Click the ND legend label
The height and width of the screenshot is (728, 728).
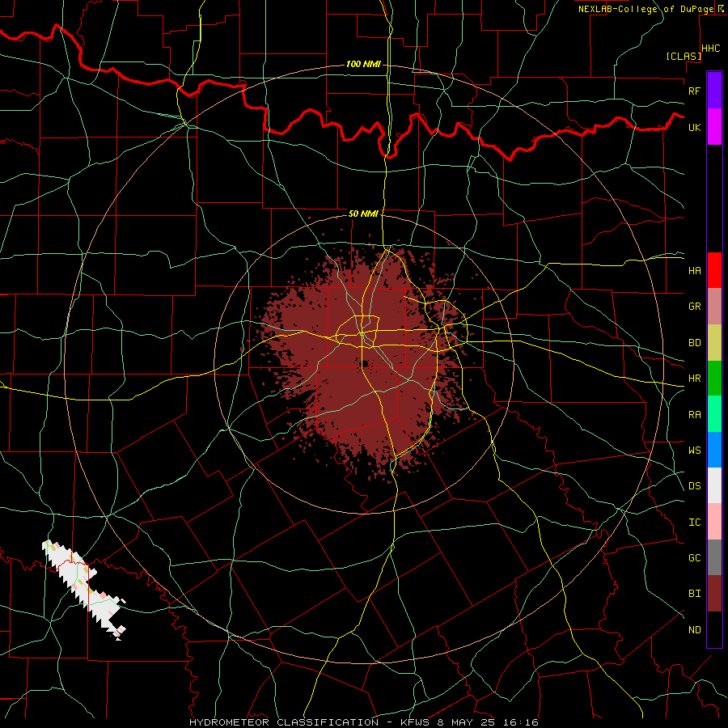(694, 630)
